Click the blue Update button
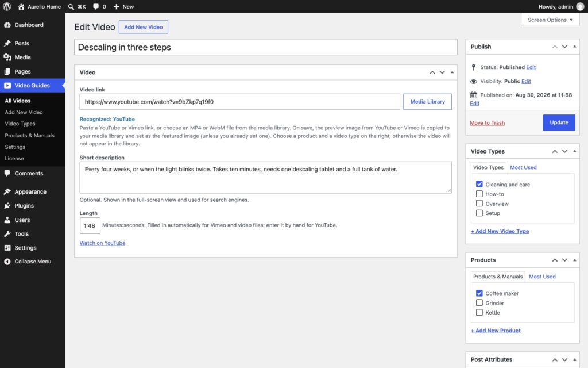Viewport: 588px width, 368px height. (x=559, y=122)
